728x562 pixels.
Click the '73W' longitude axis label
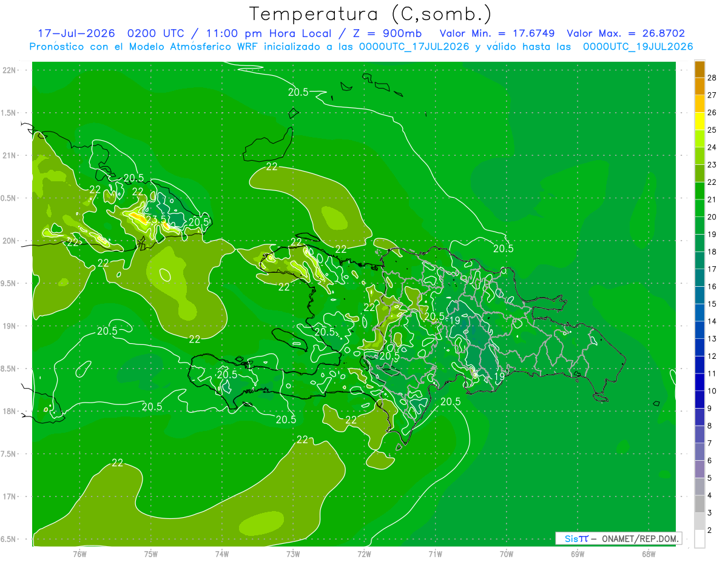293,553
